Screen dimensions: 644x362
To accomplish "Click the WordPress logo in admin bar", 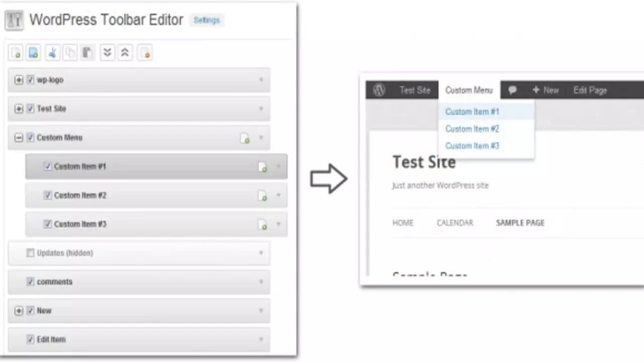I will click(379, 90).
